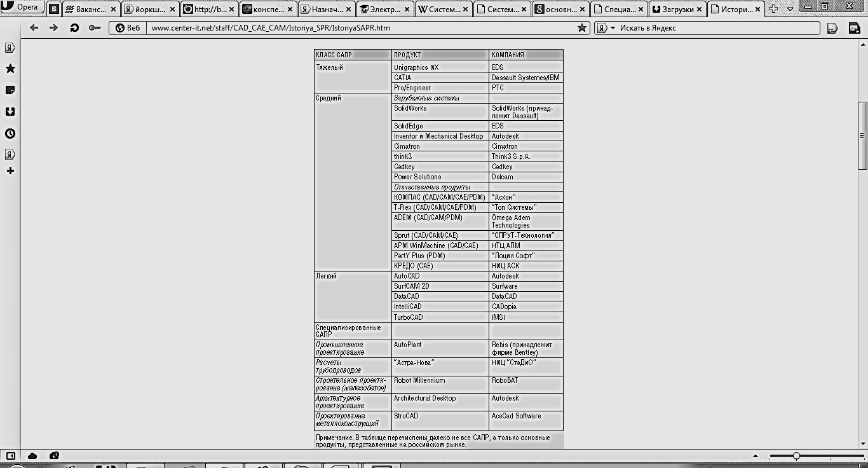Click the CATIA product cell
The width and height of the screenshot is (868, 468).
point(440,78)
